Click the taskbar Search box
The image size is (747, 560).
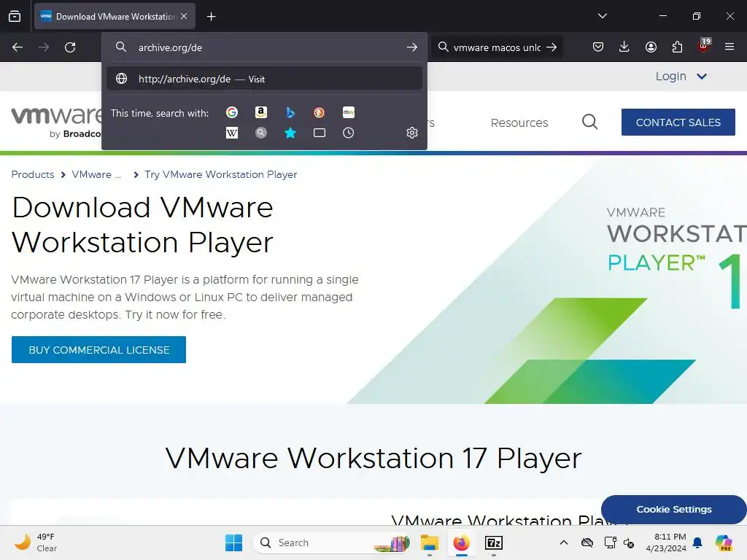point(333,542)
